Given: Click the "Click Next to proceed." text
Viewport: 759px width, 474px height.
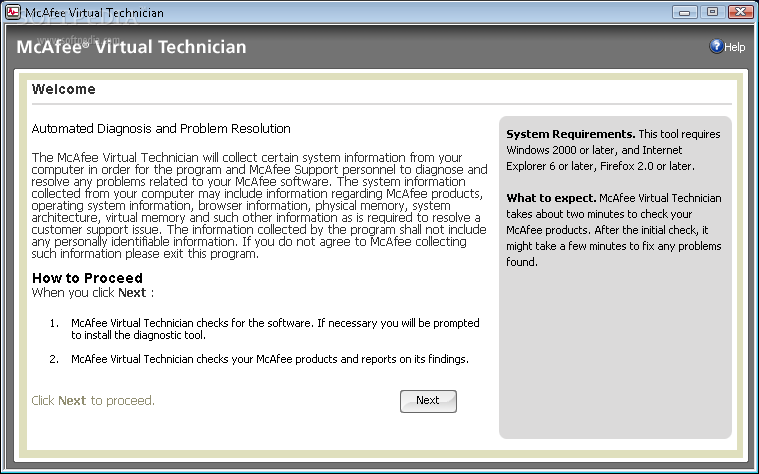Looking at the screenshot, I should 93,401.
